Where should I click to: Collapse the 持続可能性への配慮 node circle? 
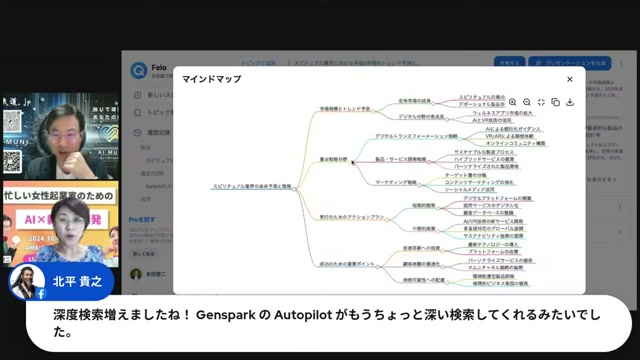pos(447,282)
